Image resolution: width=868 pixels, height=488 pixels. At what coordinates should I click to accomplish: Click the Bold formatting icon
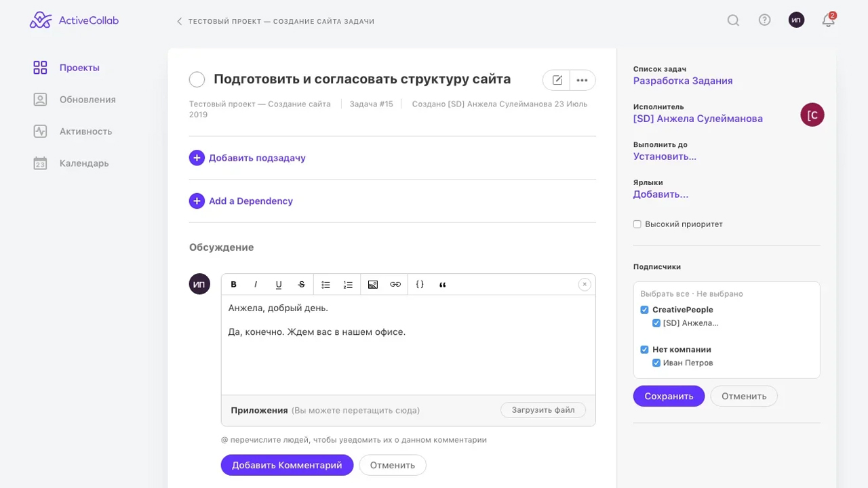pyautogui.click(x=234, y=285)
